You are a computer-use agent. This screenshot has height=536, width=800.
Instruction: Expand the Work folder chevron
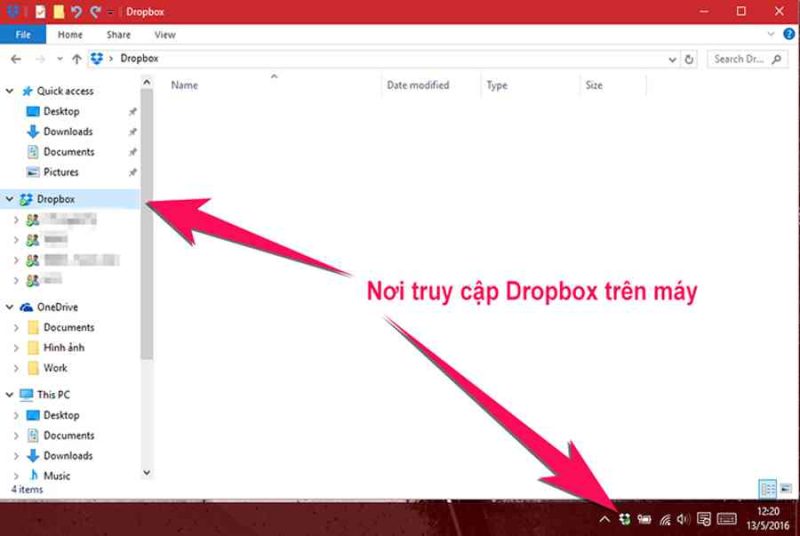click(x=16, y=368)
